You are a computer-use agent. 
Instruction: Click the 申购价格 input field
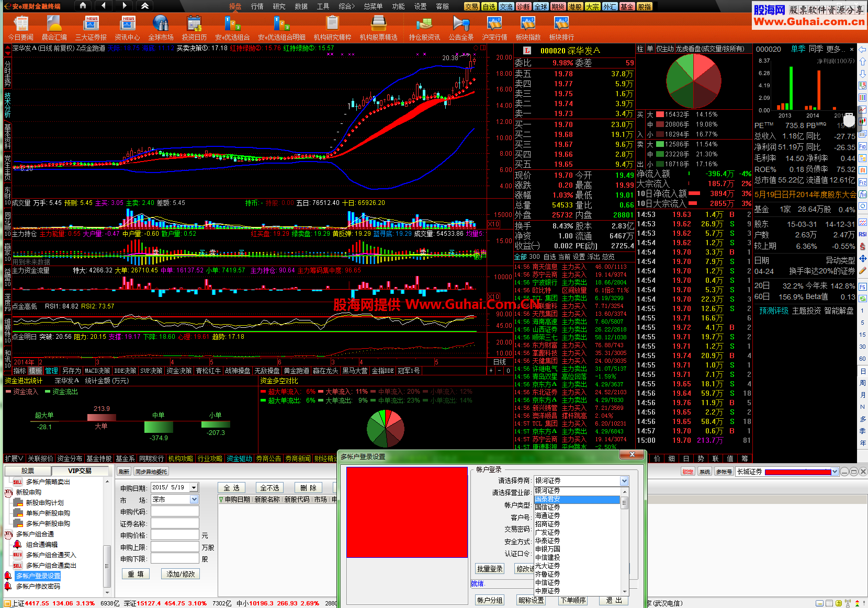coord(175,535)
